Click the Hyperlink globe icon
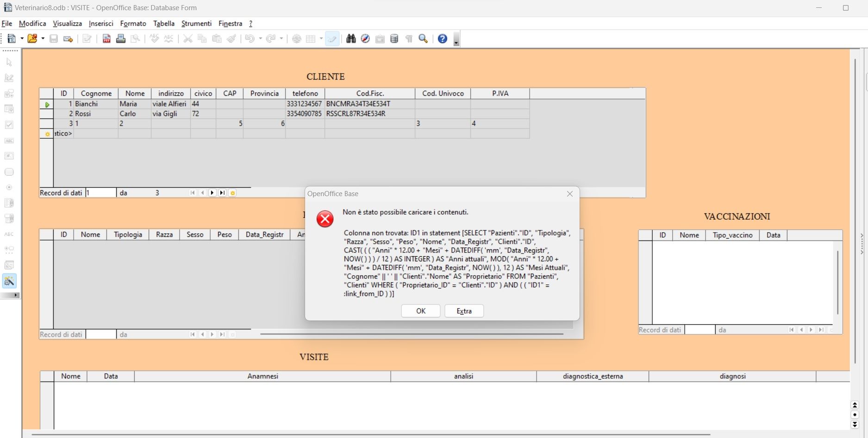 click(297, 39)
